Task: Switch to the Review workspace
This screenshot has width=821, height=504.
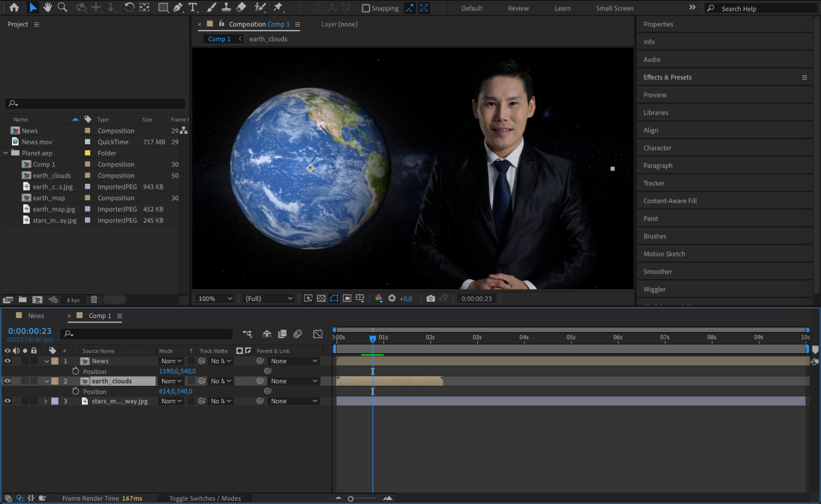Action: coord(518,8)
